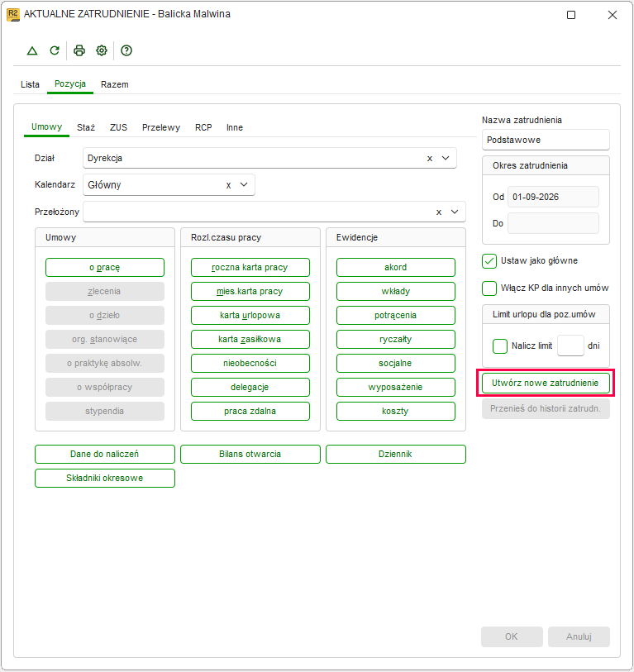Screen dimensions: 634x672
Task: Click the Dział combo box text Dyrekcja
Action: point(105,159)
